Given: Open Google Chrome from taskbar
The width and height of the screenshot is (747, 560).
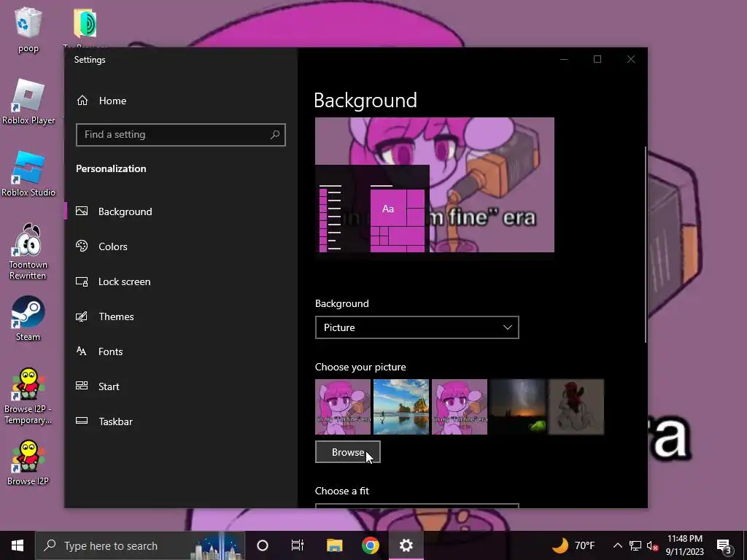Looking at the screenshot, I should pos(370,545).
